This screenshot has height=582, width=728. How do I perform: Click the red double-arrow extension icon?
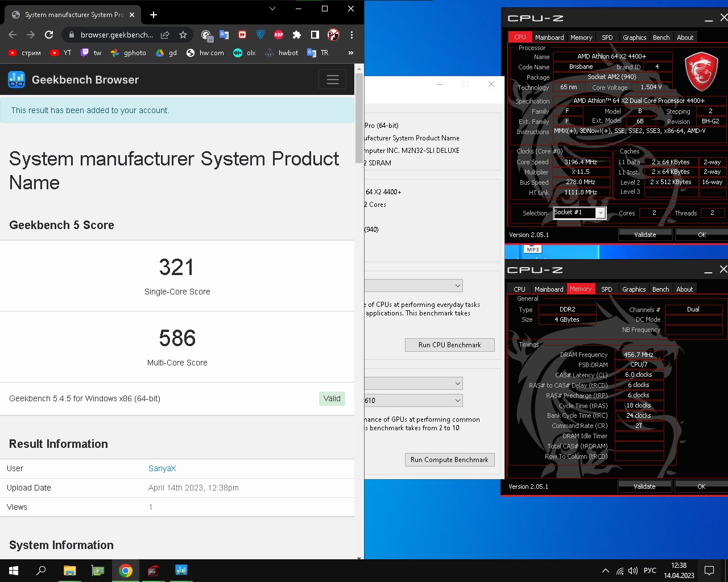tap(242, 35)
